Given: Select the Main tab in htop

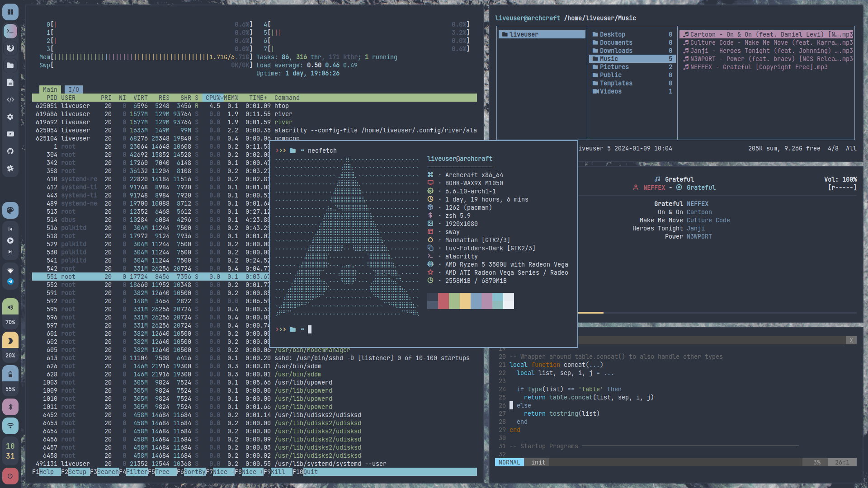Looking at the screenshot, I should tap(50, 89).
